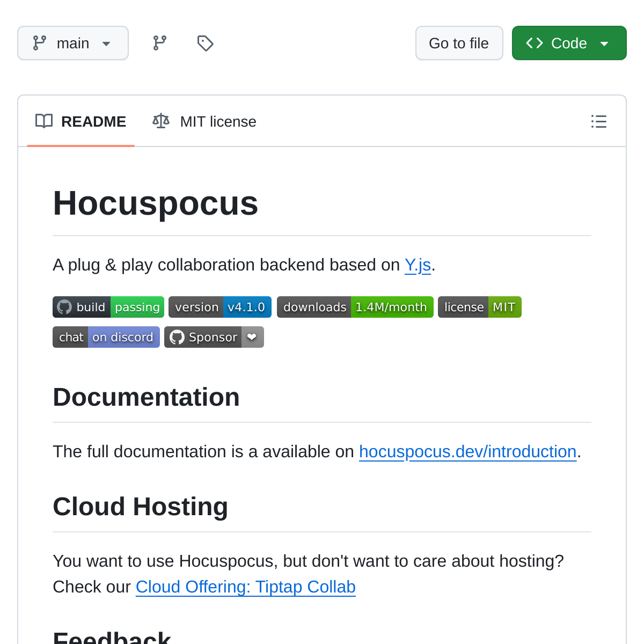Image resolution: width=644 pixels, height=644 pixels.
Task: Click the Cloud Hosting heading
Action: coord(141,507)
